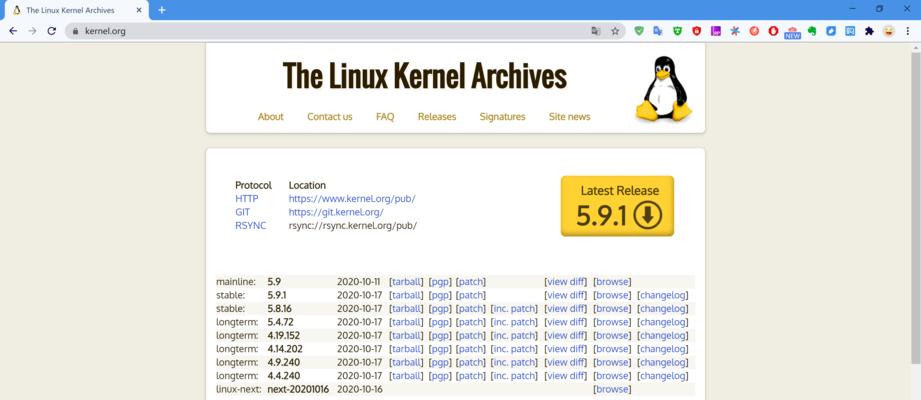Screen dimensions: 921x400
Task: Download tarball for mainline 5.9
Action: (406, 281)
